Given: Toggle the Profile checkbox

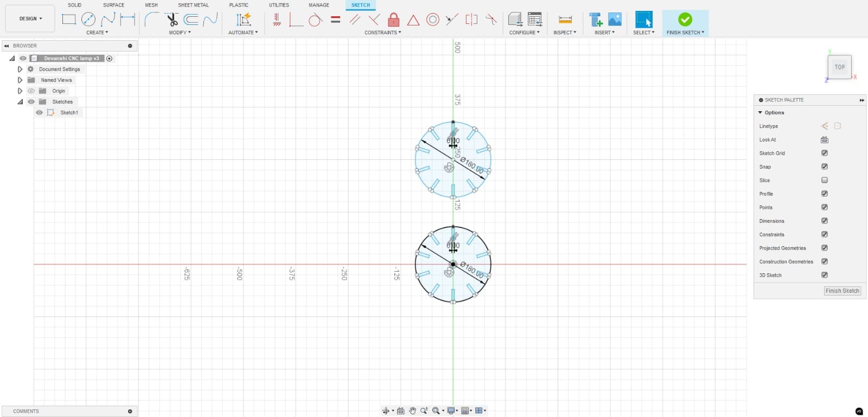Looking at the screenshot, I should point(825,194).
